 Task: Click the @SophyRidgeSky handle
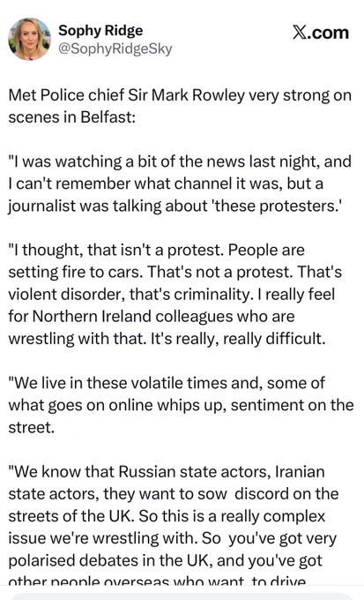(x=115, y=49)
